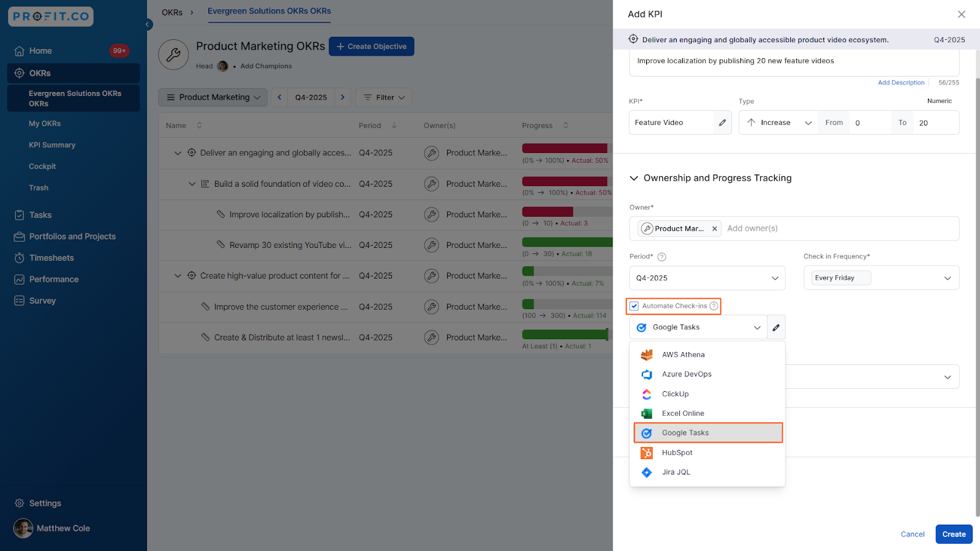Click the Add Champions link

[266, 66]
